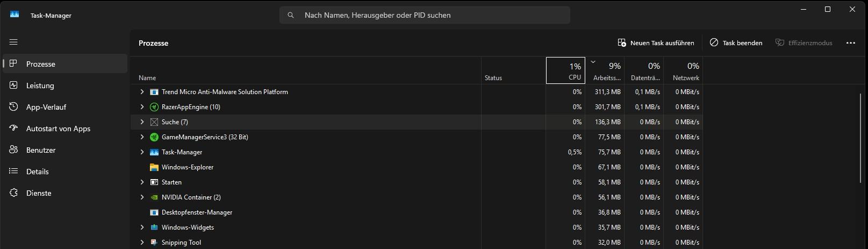Open the Dienste services tab
Image resolution: width=868 pixels, height=249 pixels.
pyautogui.click(x=39, y=193)
